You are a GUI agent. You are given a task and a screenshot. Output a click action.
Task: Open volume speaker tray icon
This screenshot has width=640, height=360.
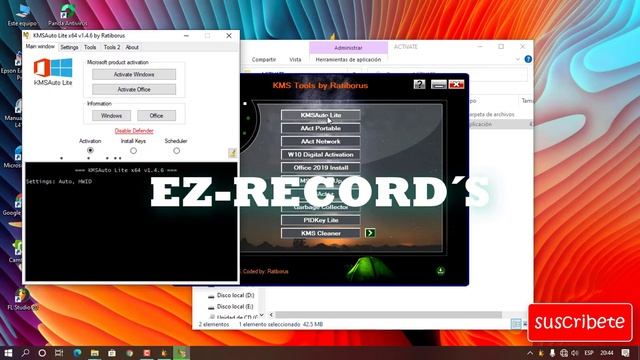coord(575,353)
